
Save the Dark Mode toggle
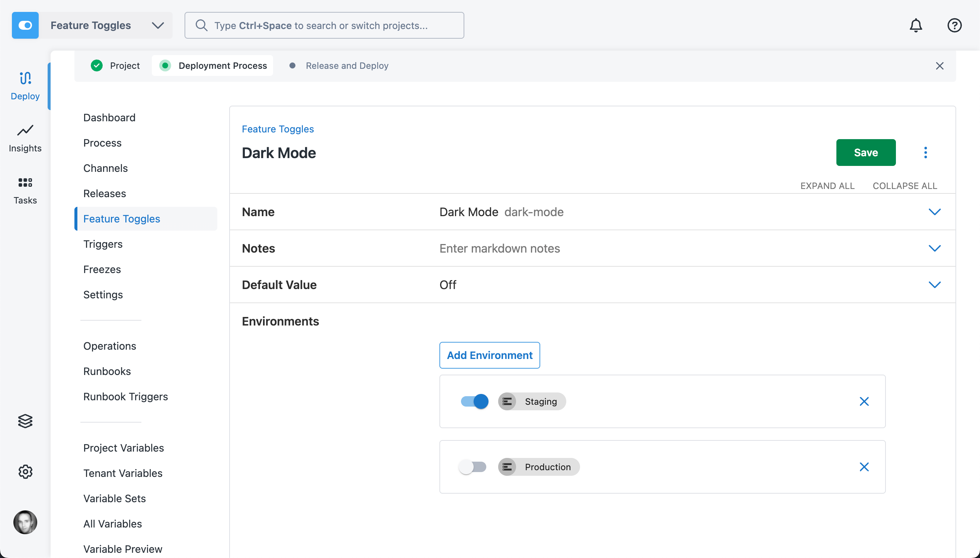click(x=865, y=153)
